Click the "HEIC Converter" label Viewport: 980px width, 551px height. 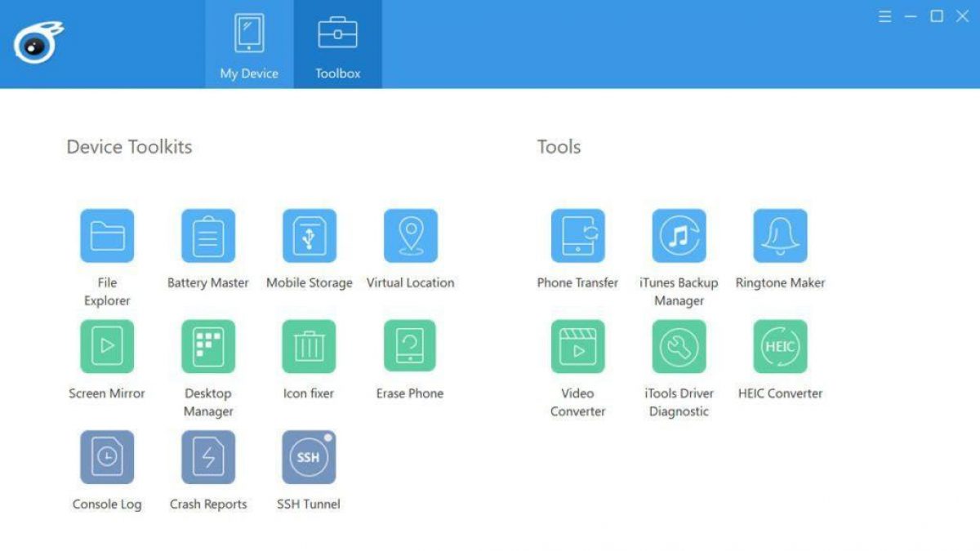pyautogui.click(x=781, y=393)
